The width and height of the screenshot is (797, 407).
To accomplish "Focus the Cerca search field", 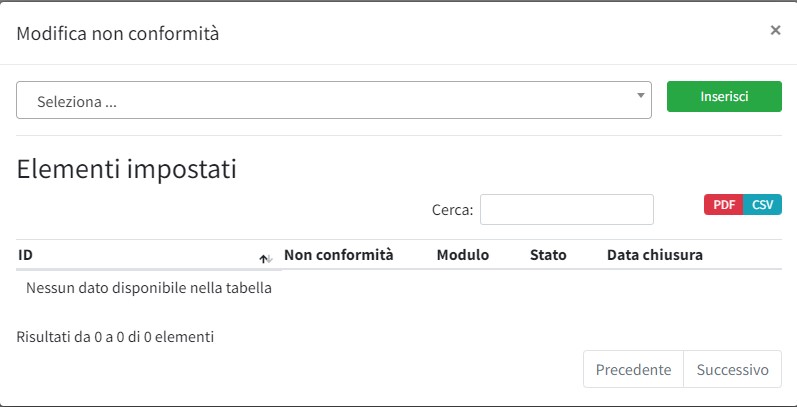I will (x=566, y=210).
